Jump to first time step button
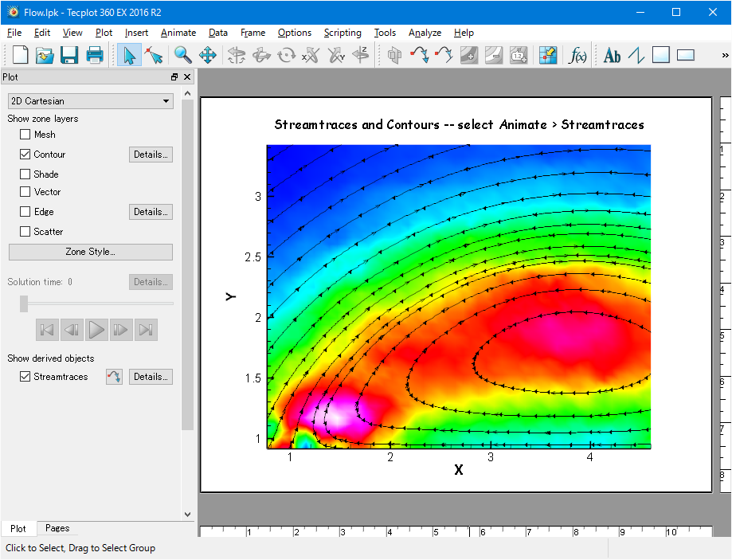 47,330
